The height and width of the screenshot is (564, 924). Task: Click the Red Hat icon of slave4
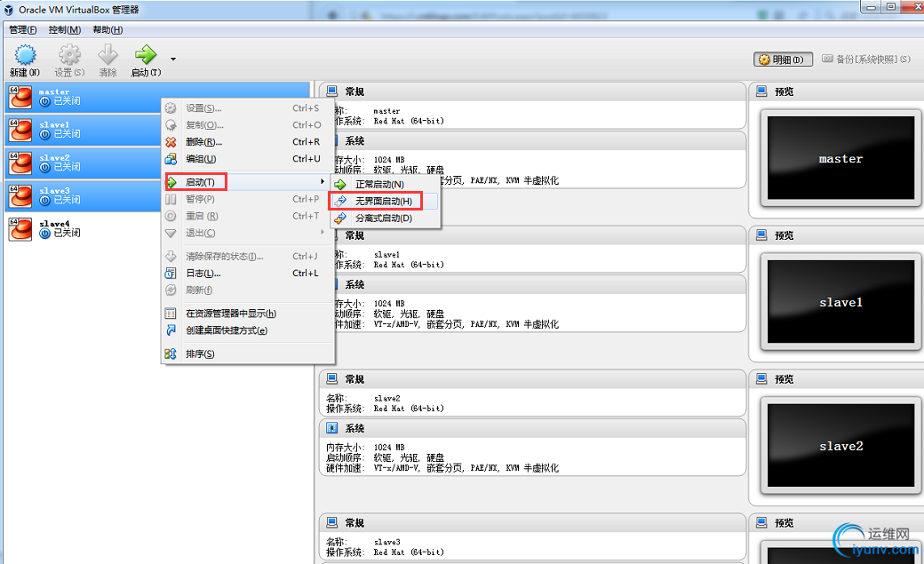[20, 229]
